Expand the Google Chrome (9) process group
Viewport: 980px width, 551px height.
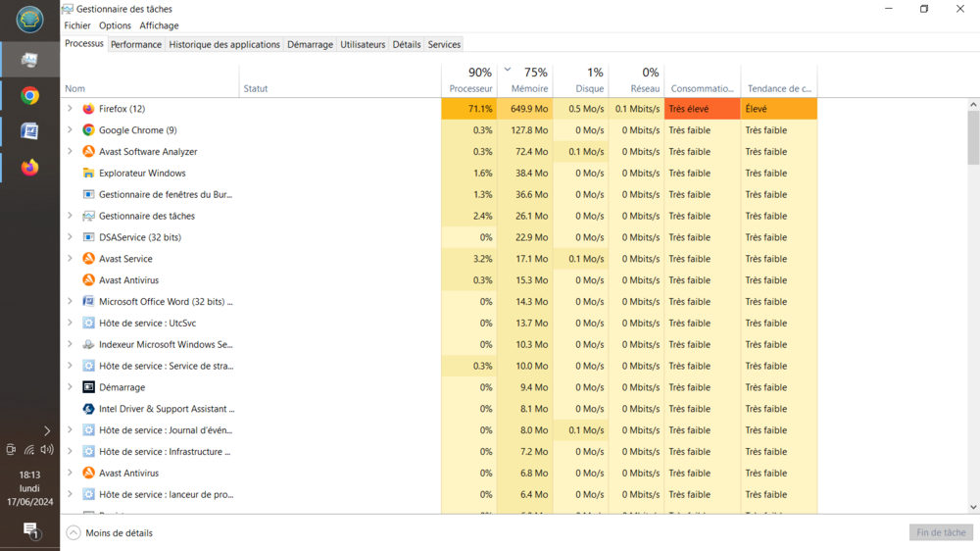(x=70, y=130)
